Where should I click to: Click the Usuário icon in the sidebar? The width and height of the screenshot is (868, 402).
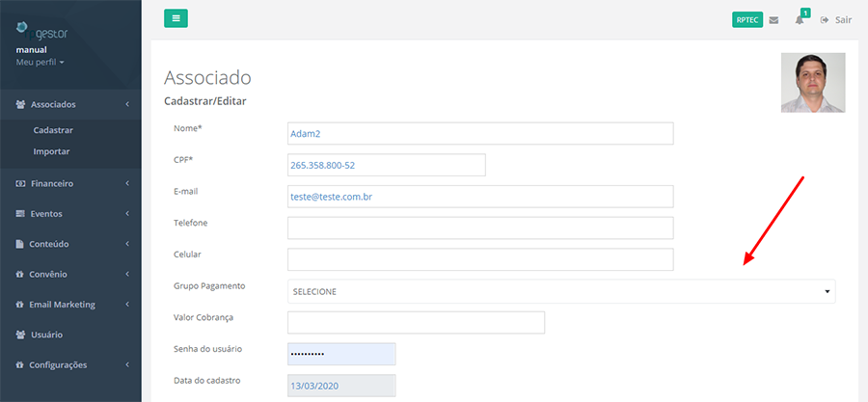[x=21, y=335]
